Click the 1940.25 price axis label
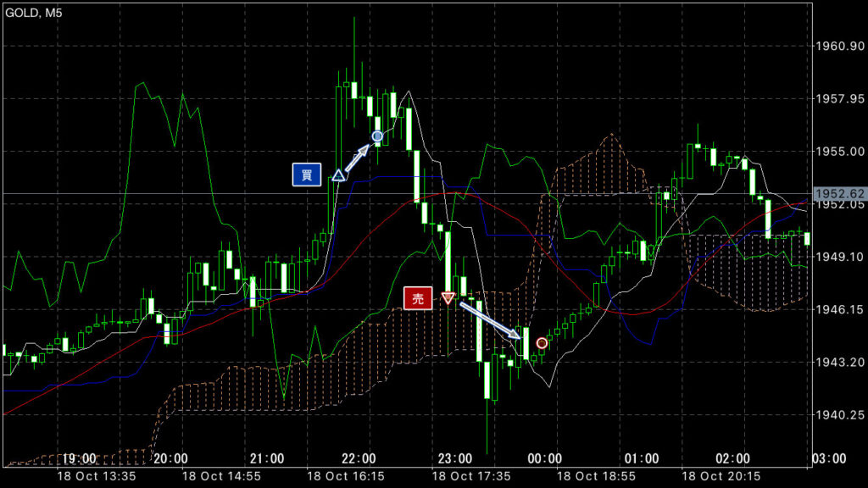868x488 pixels. point(839,415)
